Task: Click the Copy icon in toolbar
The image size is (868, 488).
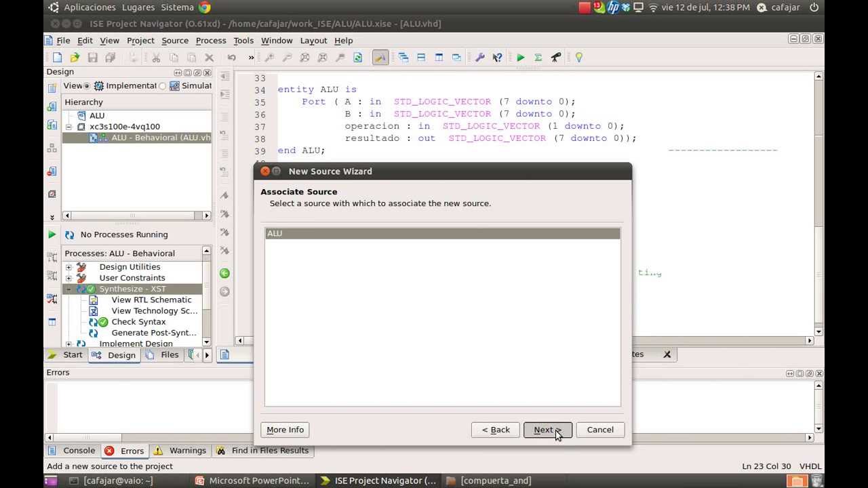Action: tap(174, 58)
